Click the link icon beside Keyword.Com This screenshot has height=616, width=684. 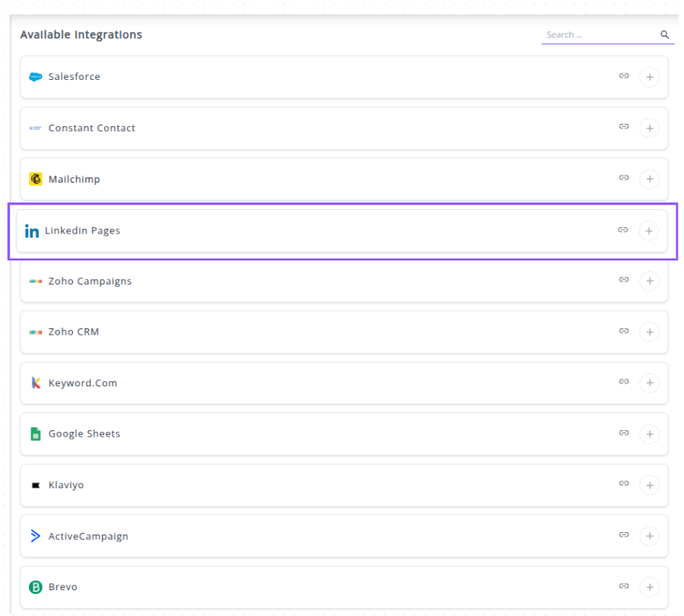click(x=624, y=382)
